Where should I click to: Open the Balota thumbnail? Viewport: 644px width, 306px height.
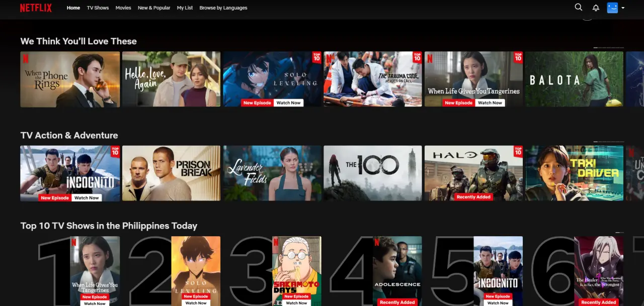pos(575,79)
